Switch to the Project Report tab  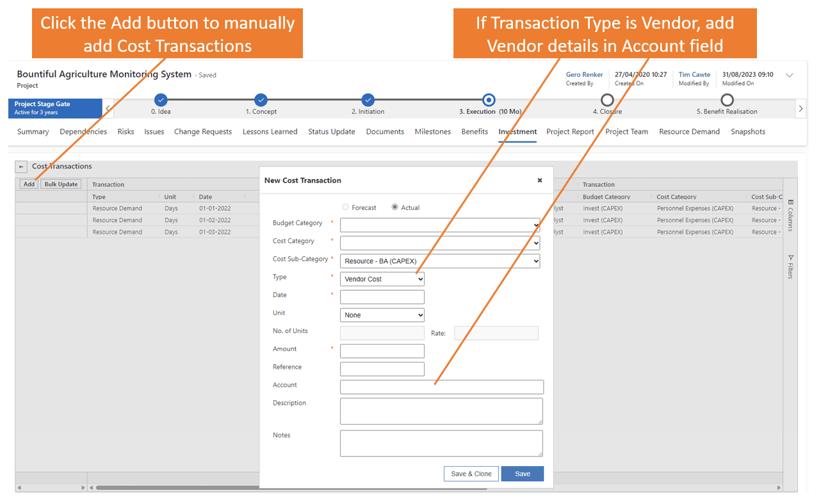[x=570, y=132]
